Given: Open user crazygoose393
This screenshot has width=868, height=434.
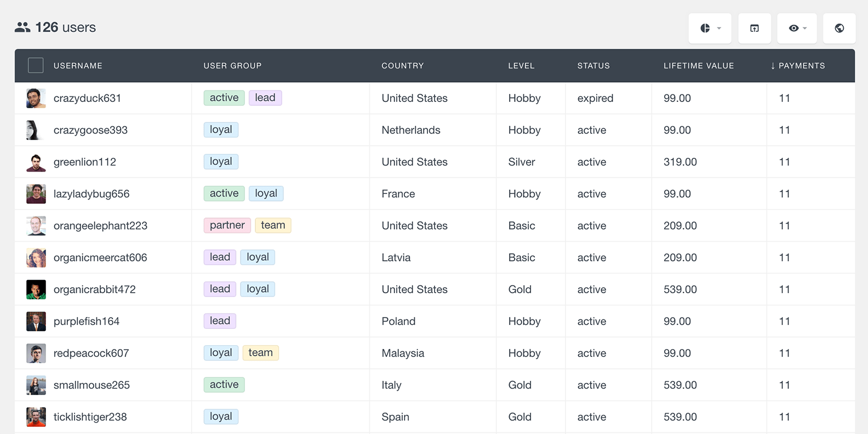Looking at the screenshot, I should 90,130.
